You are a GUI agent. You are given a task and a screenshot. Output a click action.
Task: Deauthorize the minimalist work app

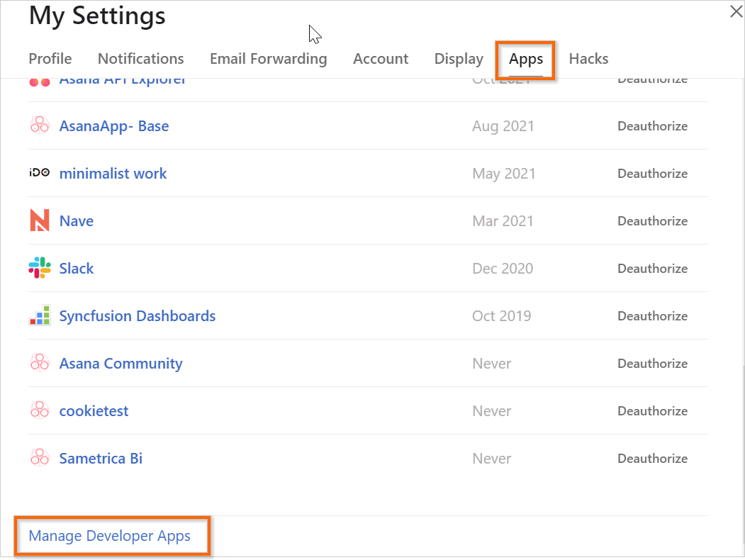pos(652,174)
